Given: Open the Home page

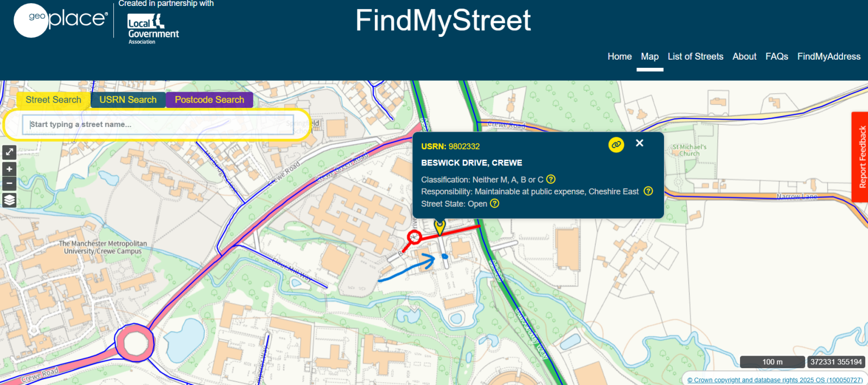Looking at the screenshot, I should pyautogui.click(x=620, y=56).
